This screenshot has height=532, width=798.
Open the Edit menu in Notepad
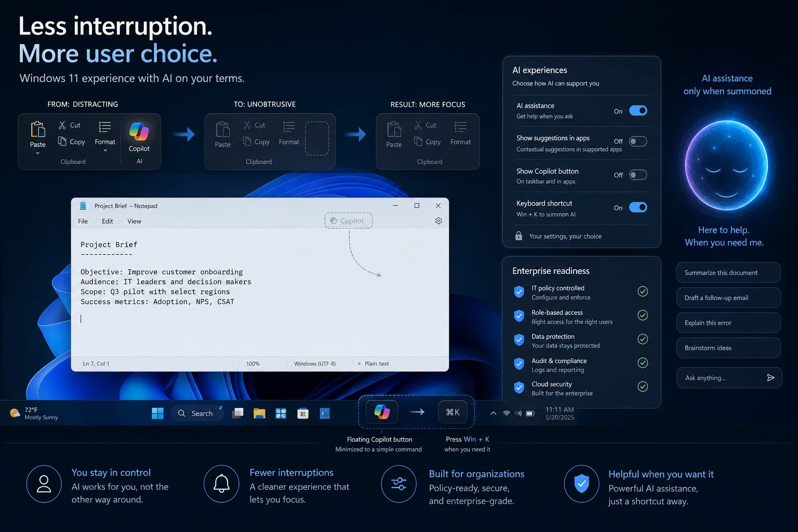108,221
